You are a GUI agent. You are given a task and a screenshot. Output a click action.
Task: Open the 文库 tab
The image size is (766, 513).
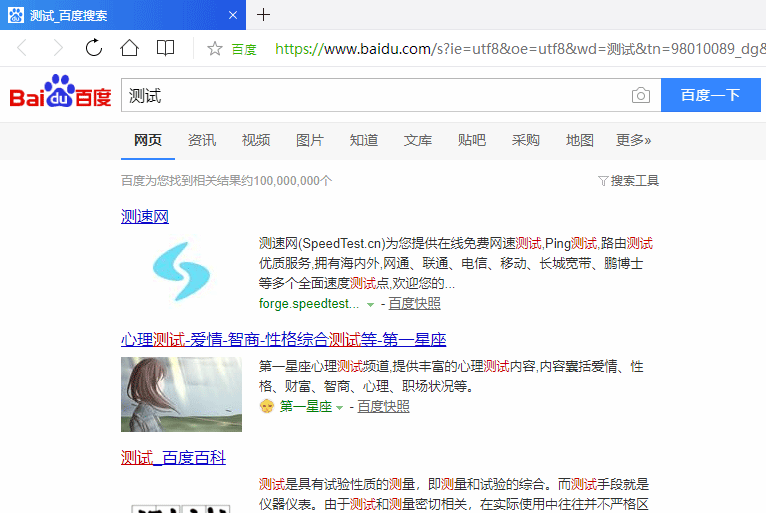click(418, 140)
